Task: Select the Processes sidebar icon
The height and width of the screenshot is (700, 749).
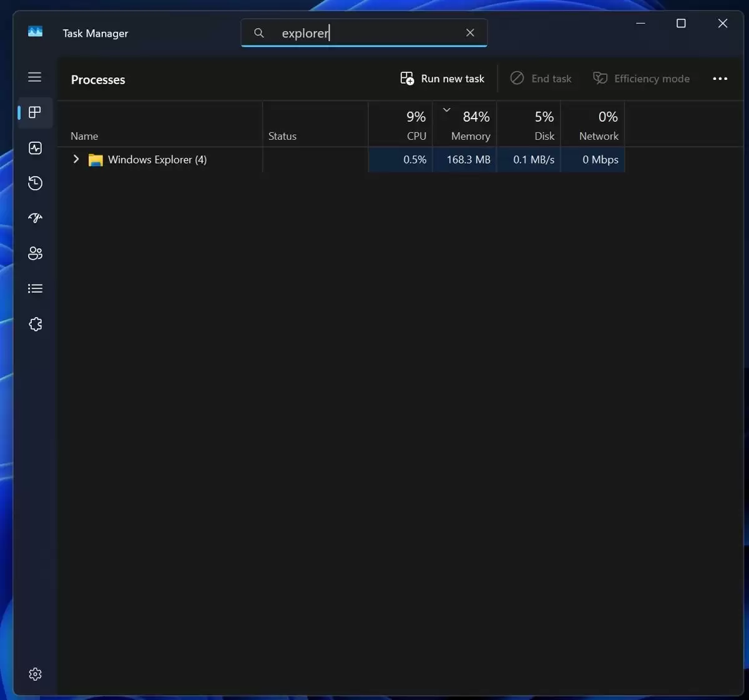Action: [x=35, y=113]
